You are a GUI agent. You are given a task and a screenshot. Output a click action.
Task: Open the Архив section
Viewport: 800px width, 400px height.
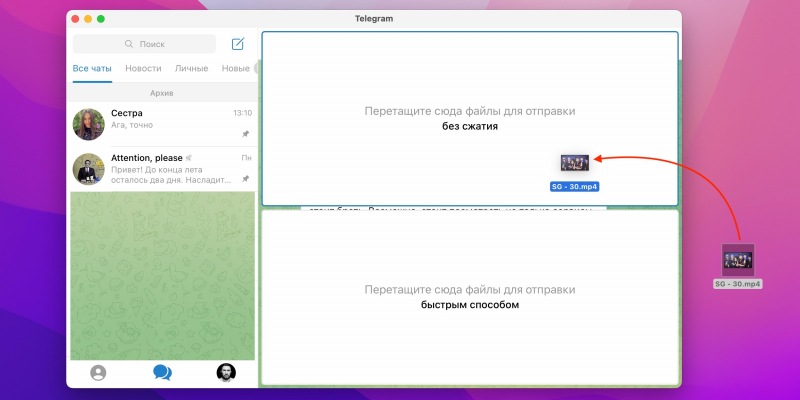[x=162, y=93]
